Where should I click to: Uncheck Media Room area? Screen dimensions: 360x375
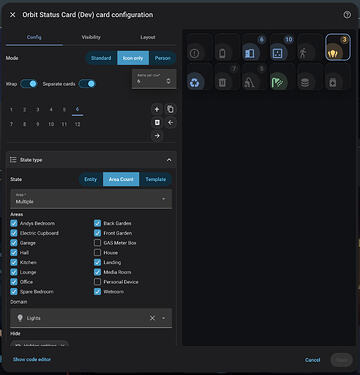click(97, 272)
